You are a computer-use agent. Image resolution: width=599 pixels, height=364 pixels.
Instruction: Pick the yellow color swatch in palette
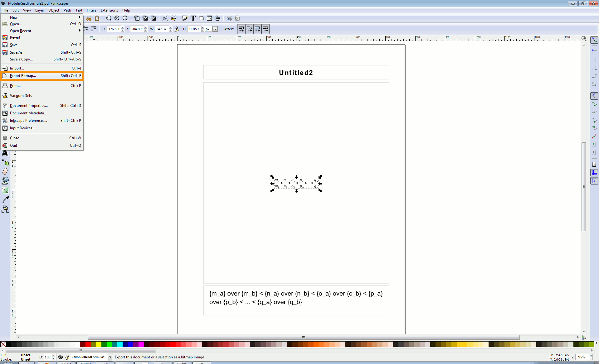click(x=99, y=344)
